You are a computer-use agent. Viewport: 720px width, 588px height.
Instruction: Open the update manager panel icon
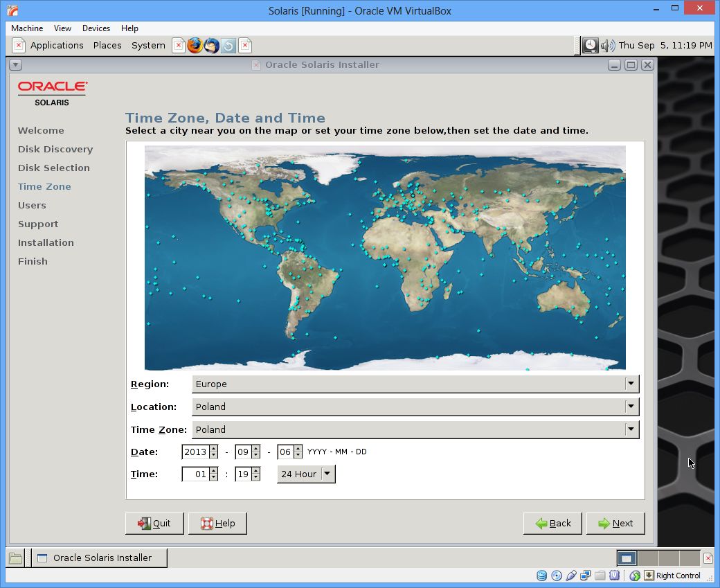pos(590,46)
